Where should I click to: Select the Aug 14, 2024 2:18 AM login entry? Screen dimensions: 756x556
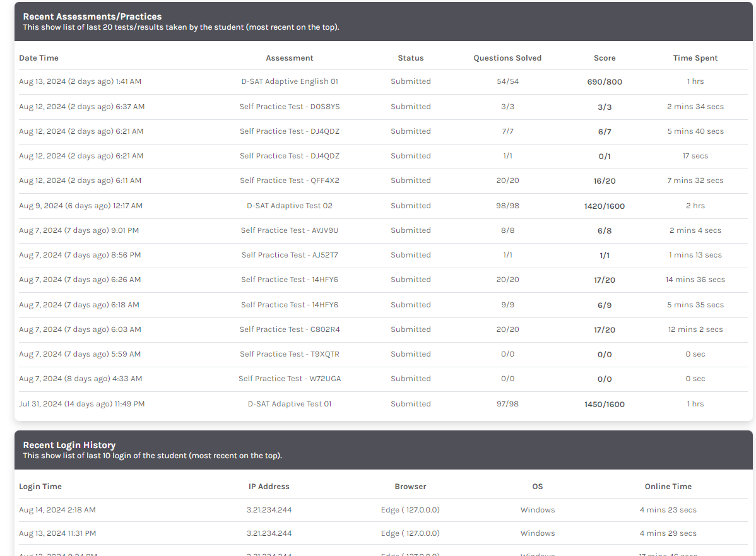57,510
